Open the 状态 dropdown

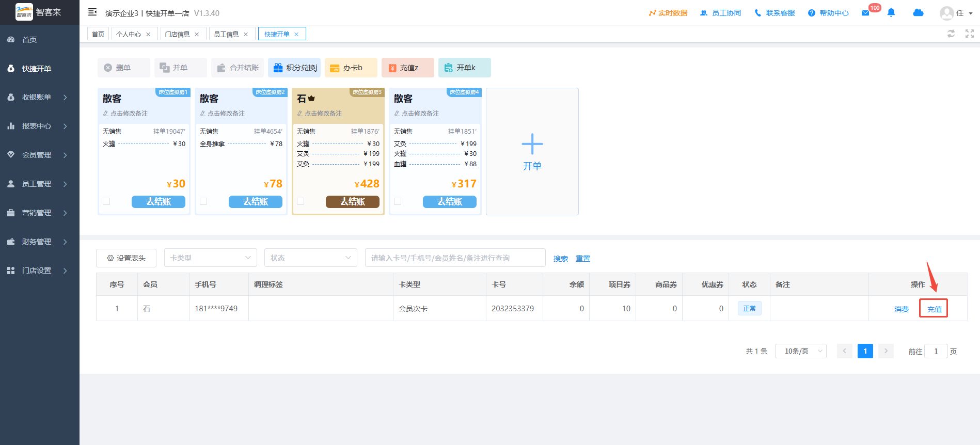click(311, 258)
